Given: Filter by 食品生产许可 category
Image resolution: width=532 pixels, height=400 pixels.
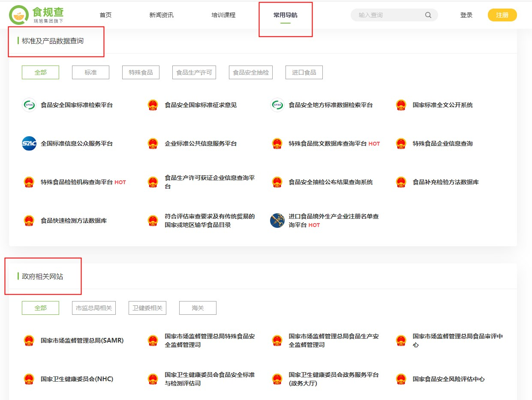Looking at the screenshot, I should (194, 72).
